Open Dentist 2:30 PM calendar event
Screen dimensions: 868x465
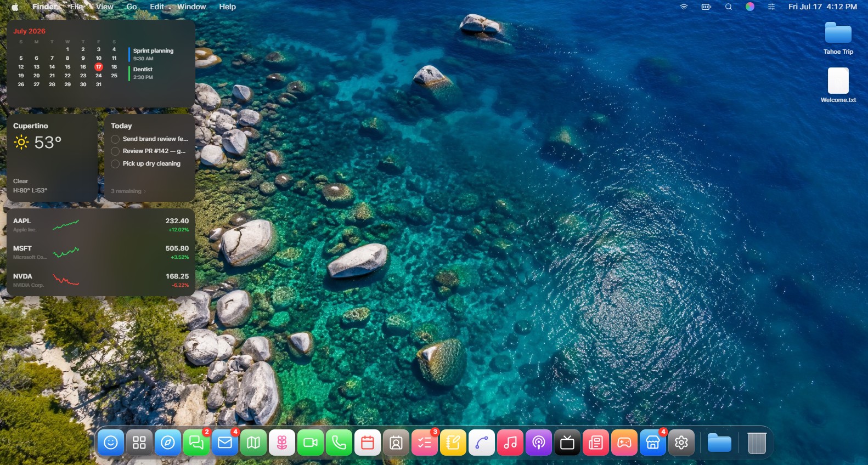(x=142, y=73)
